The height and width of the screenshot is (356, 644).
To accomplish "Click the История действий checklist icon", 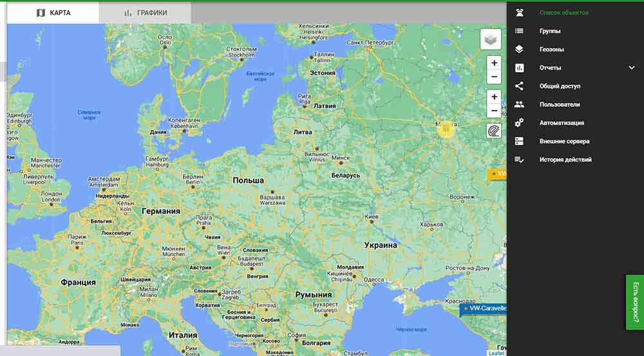I will click(519, 160).
